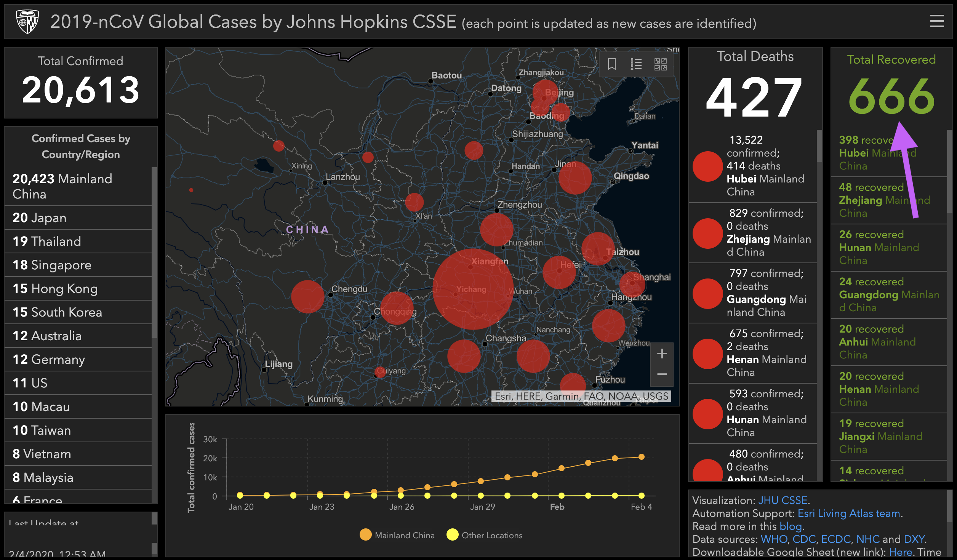Click the Hunan red circle in deaths list
The width and height of the screenshot is (957, 560).
[x=708, y=414]
